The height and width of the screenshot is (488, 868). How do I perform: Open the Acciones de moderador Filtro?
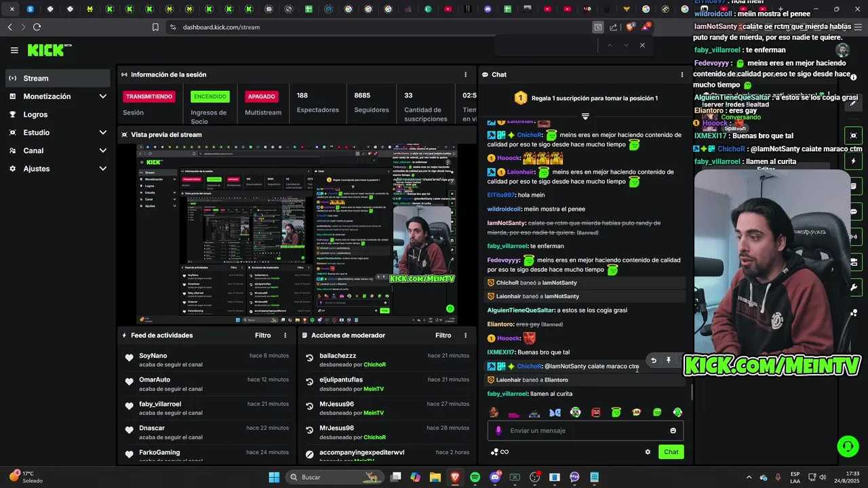click(x=443, y=335)
